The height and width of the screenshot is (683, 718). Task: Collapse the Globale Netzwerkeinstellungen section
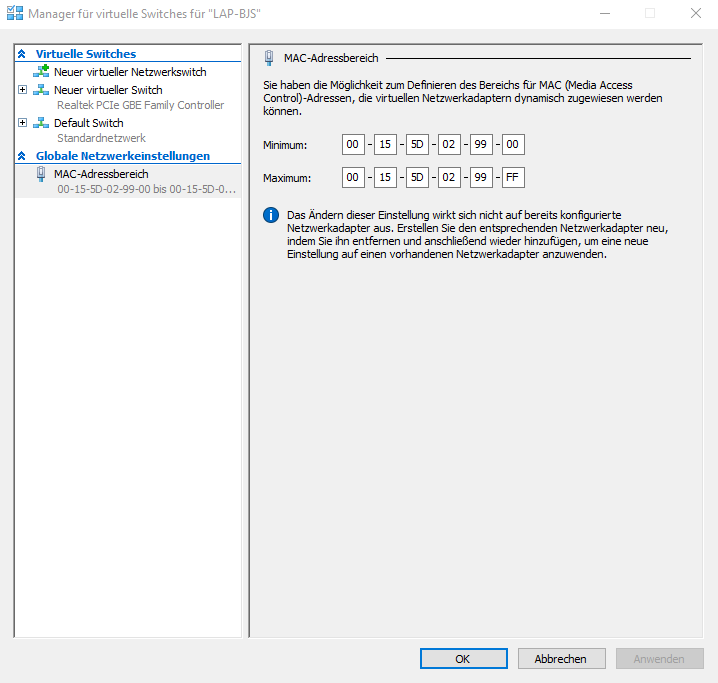click(x=22, y=156)
